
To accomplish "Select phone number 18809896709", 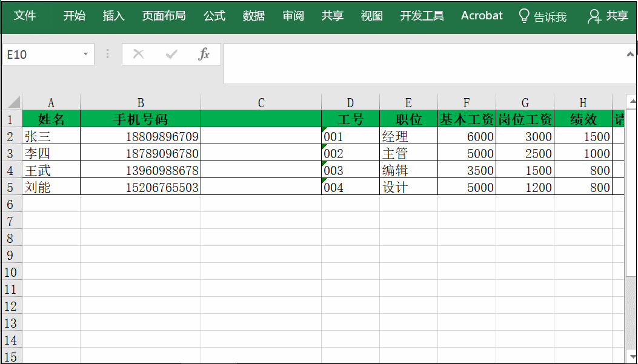I will tap(141, 136).
